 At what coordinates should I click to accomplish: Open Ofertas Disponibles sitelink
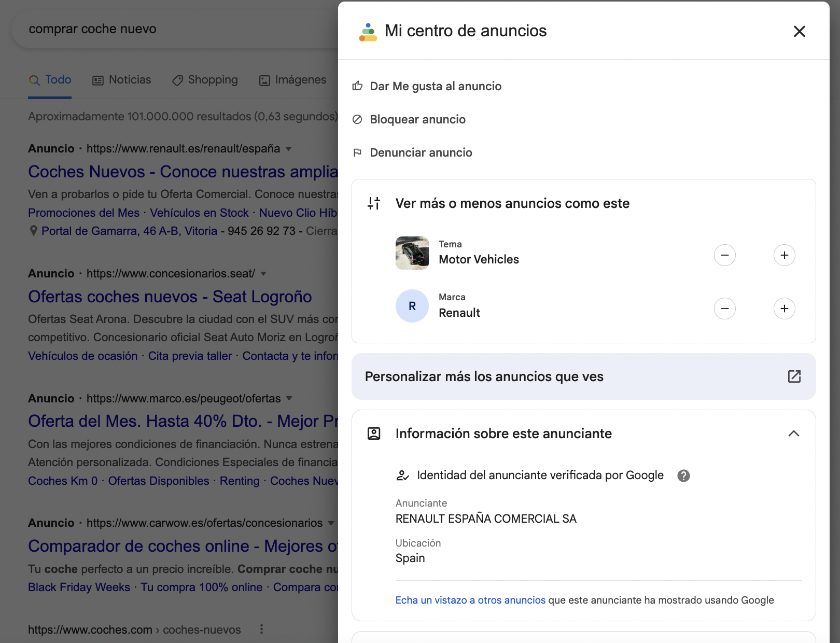[x=159, y=481]
